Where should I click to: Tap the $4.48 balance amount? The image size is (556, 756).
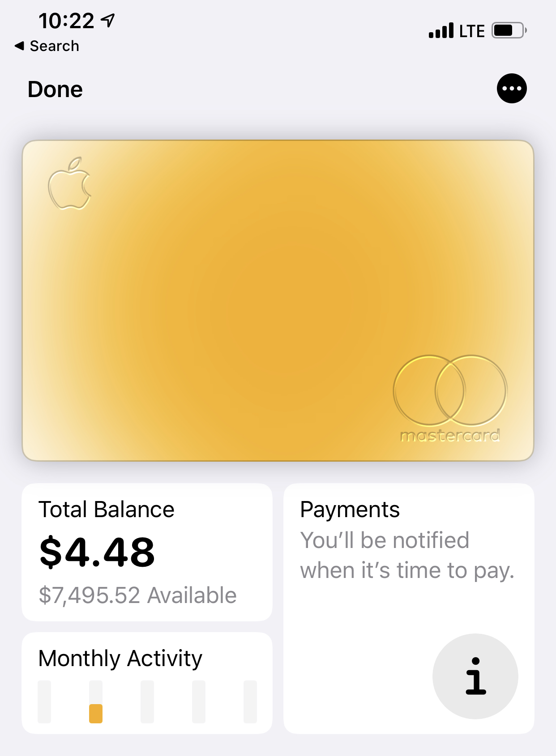97,552
